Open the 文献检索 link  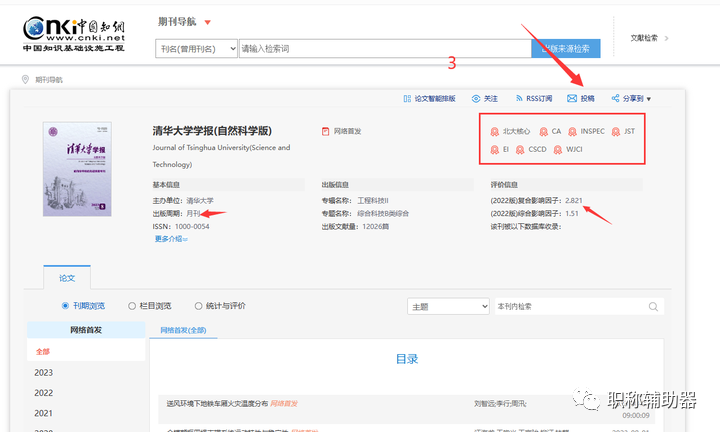(644, 38)
